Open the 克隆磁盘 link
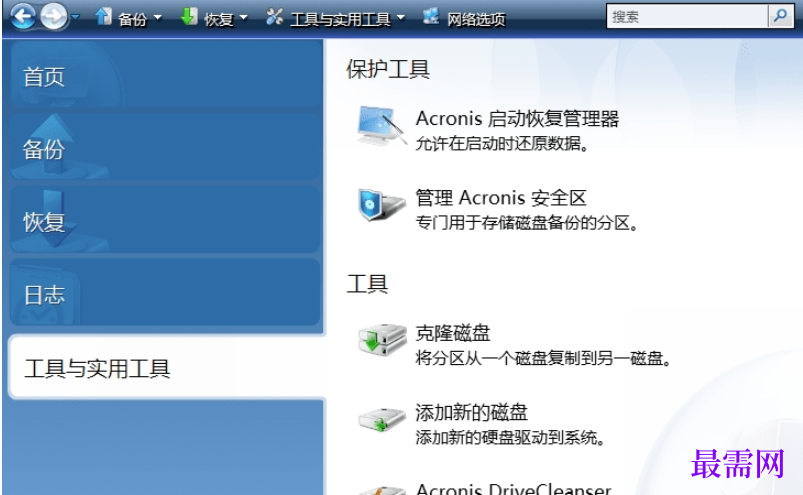The width and height of the screenshot is (803, 495). pos(453,333)
